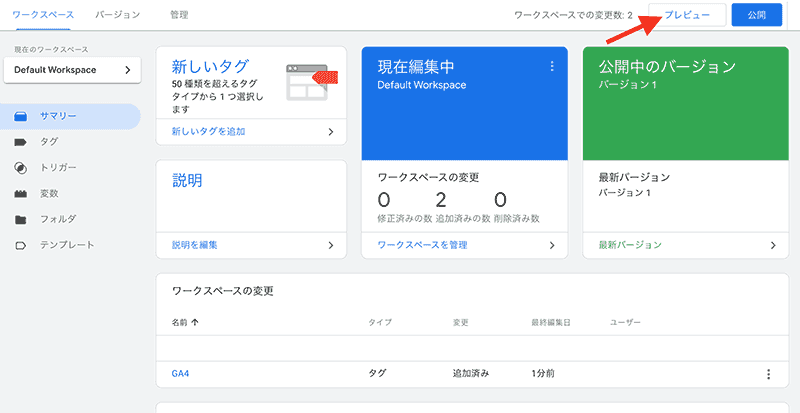
Task: Click the 新しいタグ heading
Action: (210, 66)
